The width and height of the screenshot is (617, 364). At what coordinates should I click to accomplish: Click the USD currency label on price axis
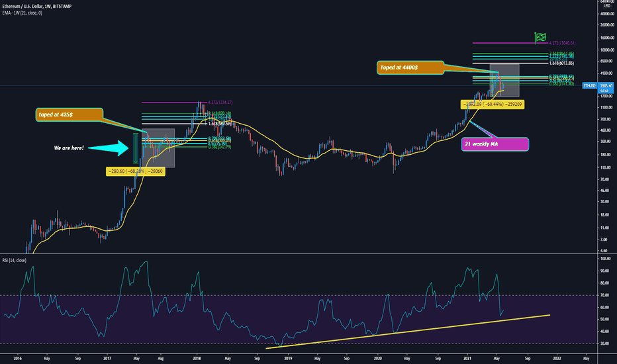[x=607, y=6]
